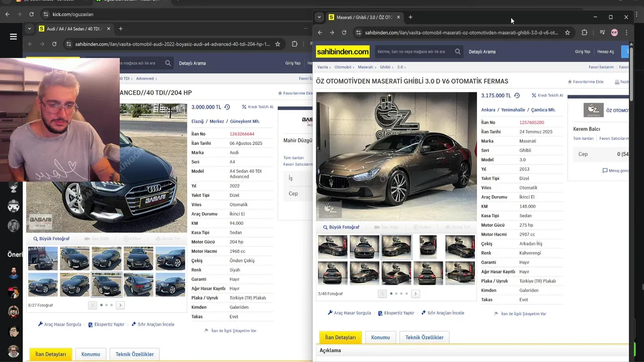Viewport: 644px width, 362px height.
Task: Click search magnifier icon in the Maserati window
Action: pyautogui.click(x=457, y=51)
